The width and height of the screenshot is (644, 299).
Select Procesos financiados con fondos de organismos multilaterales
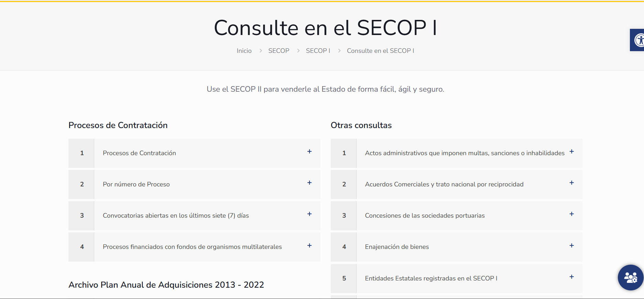192,247
